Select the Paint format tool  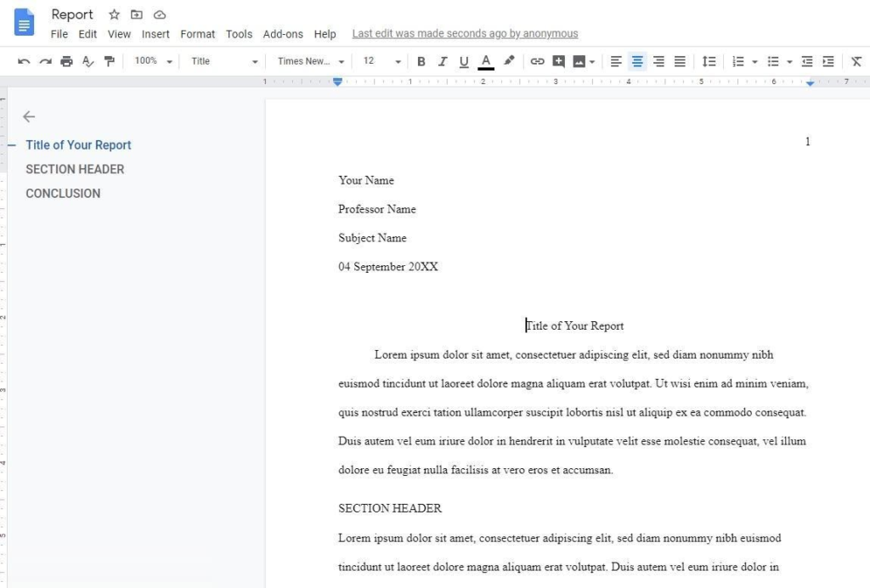coord(107,61)
